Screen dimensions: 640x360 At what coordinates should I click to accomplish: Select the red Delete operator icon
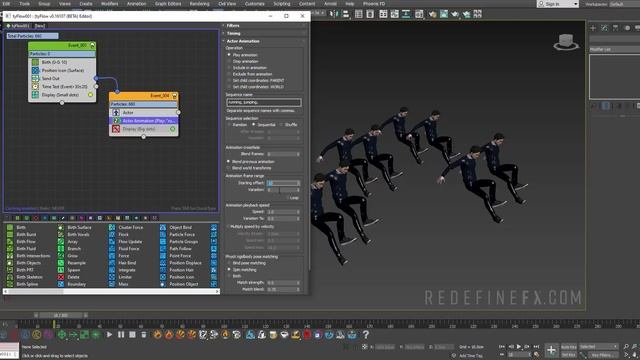point(61,277)
